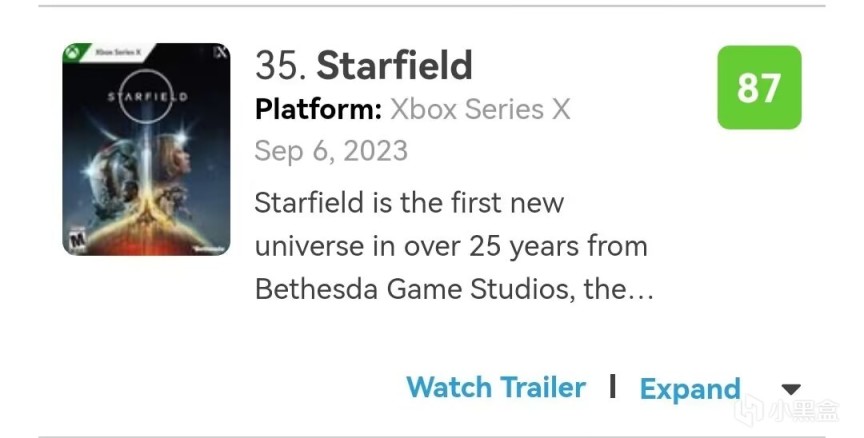The width and height of the screenshot is (864, 438).
Task: Click the bold Platform label
Action: 318,109
